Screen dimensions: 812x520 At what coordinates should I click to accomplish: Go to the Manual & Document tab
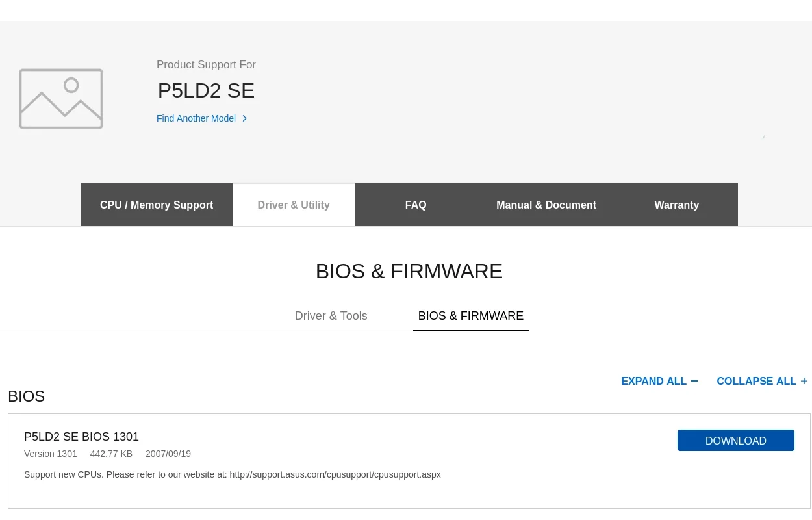tap(546, 205)
